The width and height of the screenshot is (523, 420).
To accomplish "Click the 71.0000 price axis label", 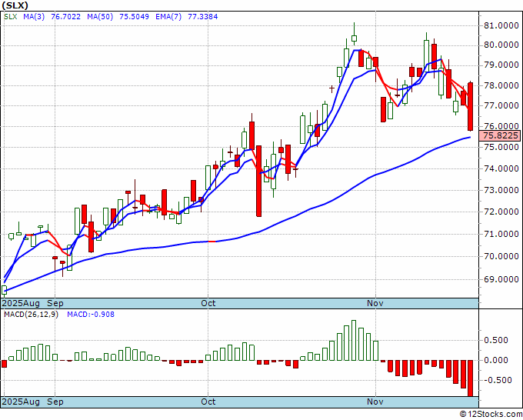I will [x=501, y=234].
